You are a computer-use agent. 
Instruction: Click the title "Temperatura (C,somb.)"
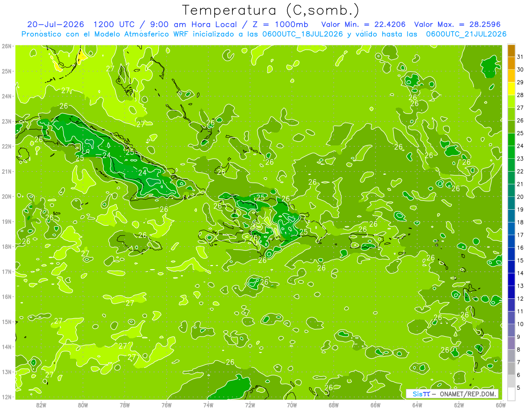point(271,10)
